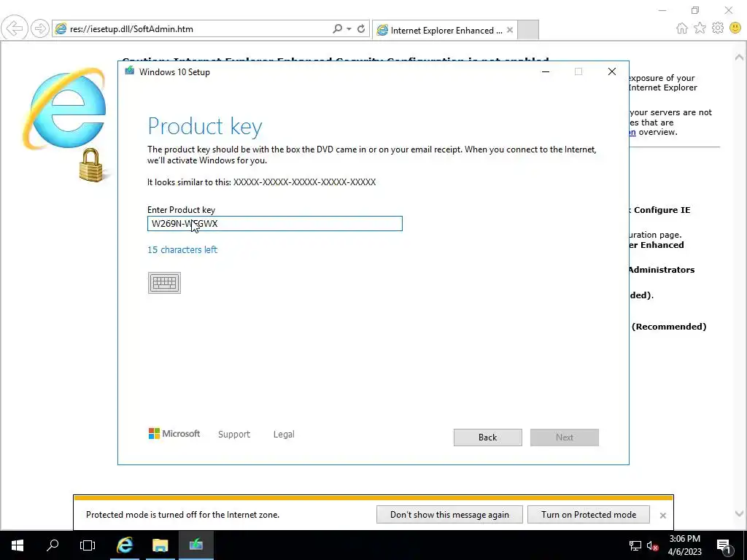Close the Internet Explorer Enhanced tab

510,30
